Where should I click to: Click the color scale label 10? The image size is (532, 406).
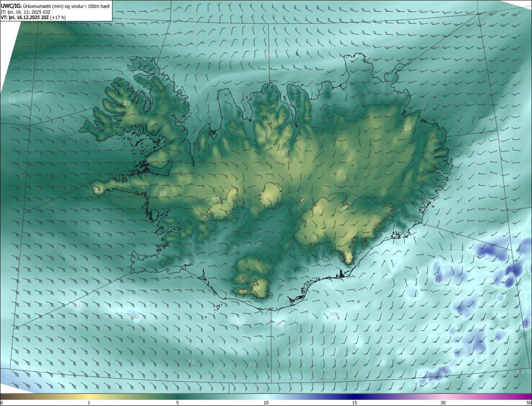point(266,403)
